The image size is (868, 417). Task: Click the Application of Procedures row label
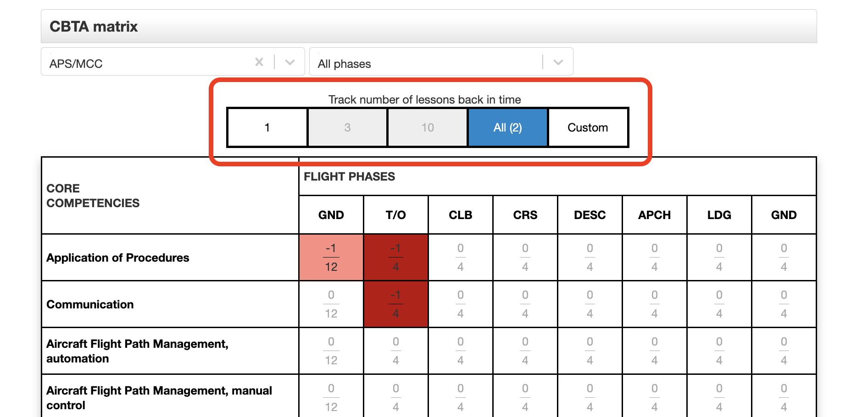[117, 258]
